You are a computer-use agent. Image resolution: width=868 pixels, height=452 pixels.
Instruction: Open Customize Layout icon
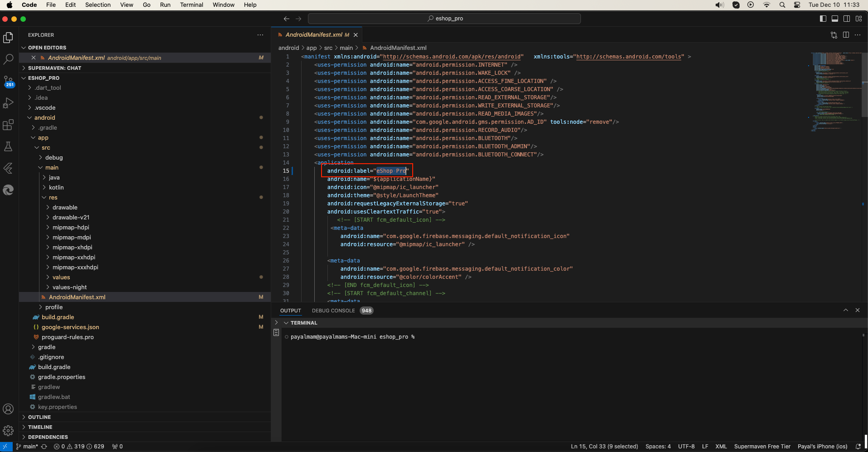(858, 19)
